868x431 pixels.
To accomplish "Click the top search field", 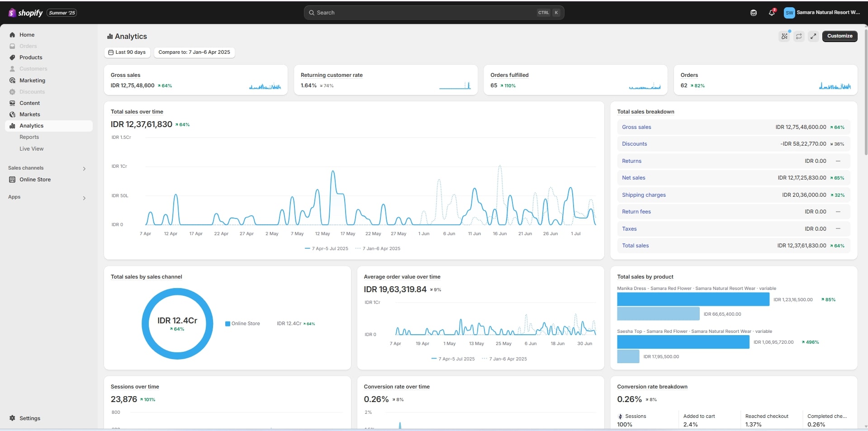I will [434, 13].
